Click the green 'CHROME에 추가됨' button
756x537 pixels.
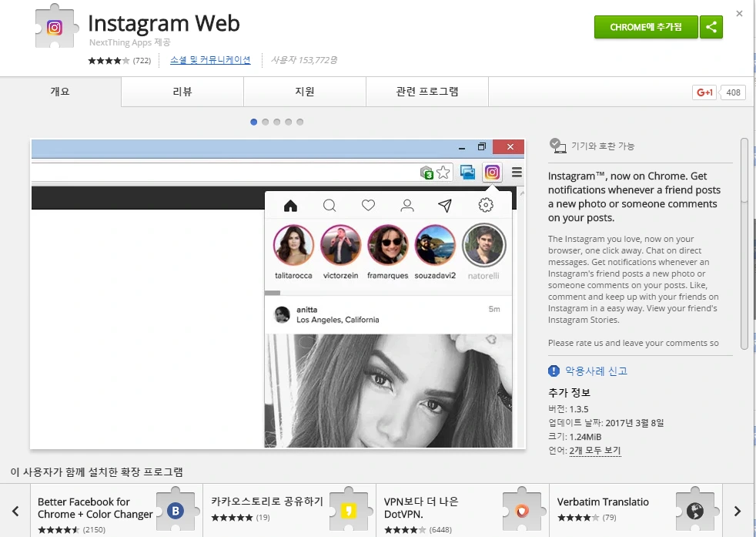click(646, 27)
